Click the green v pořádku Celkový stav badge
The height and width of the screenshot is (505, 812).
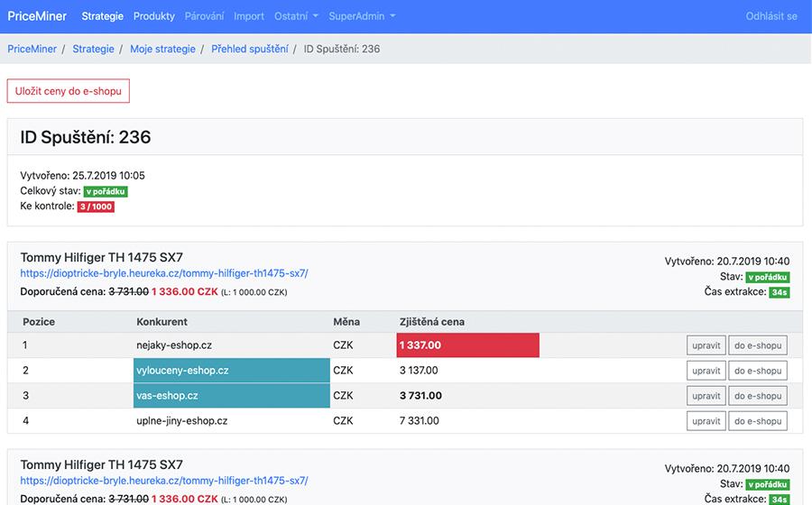tap(106, 191)
